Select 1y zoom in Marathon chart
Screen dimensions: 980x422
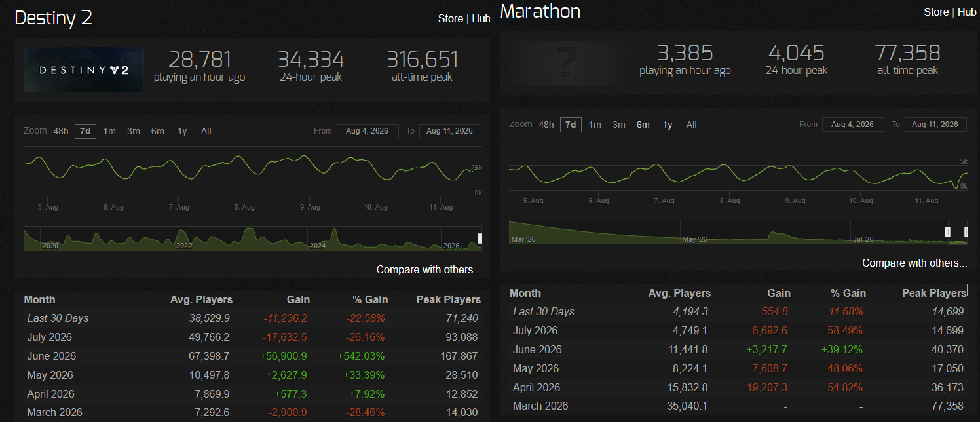pos(668,125)
